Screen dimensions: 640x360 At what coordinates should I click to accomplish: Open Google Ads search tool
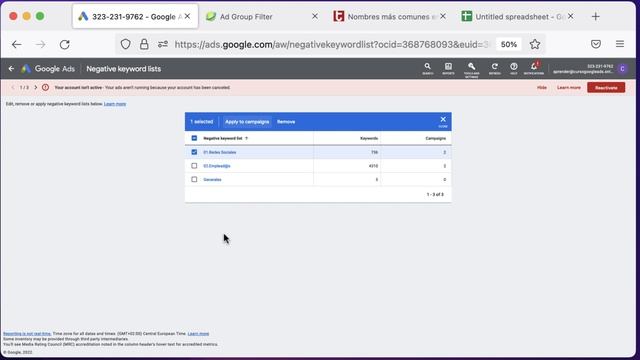[x=427, y=68]
